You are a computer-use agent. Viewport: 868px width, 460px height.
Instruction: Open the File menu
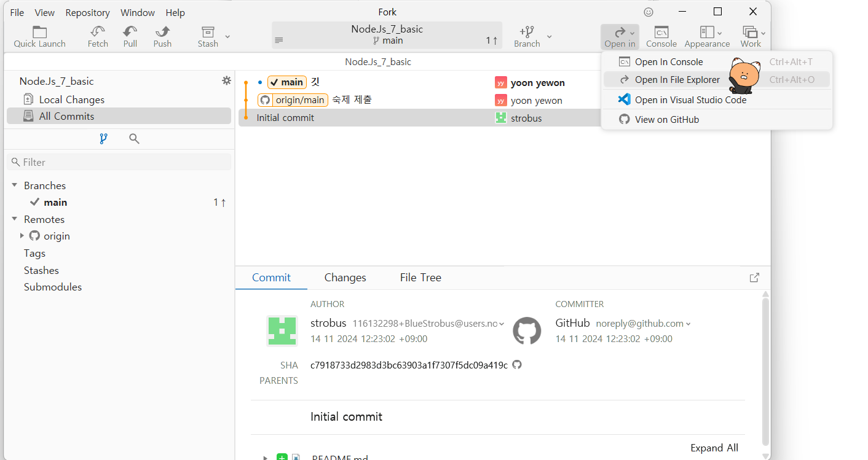click(17, 12)
